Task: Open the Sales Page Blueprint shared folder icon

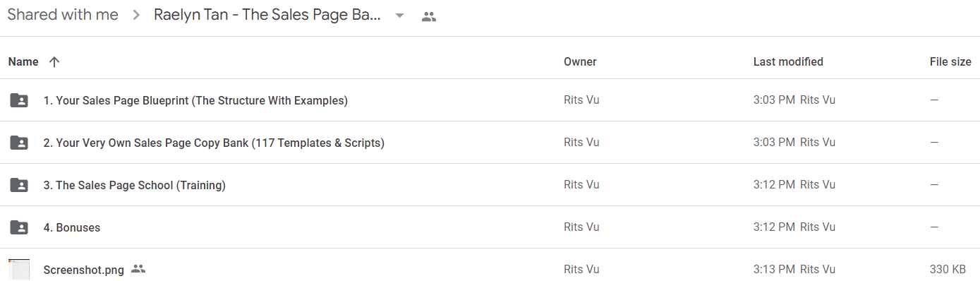Action: pos(19,100)
